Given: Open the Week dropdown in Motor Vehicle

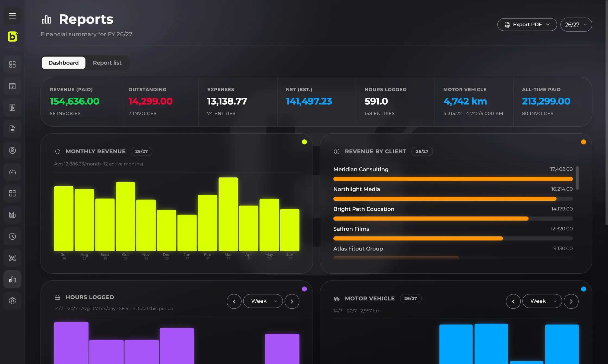Looking at the screenshot, I should coord(542,301).
